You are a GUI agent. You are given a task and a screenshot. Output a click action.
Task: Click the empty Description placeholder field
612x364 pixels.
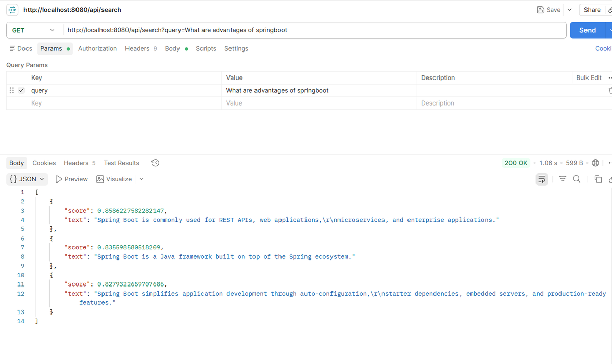[x=494, y=103]
